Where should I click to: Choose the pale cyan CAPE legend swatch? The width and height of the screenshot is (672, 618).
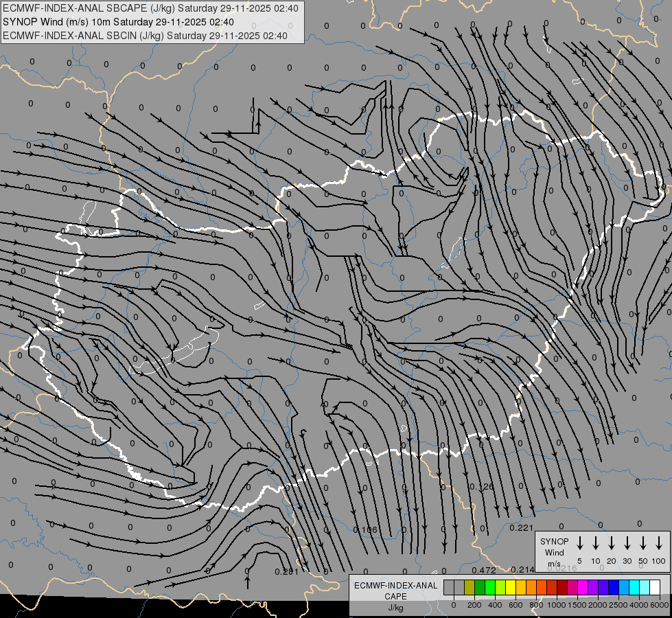tap(644, 587)
